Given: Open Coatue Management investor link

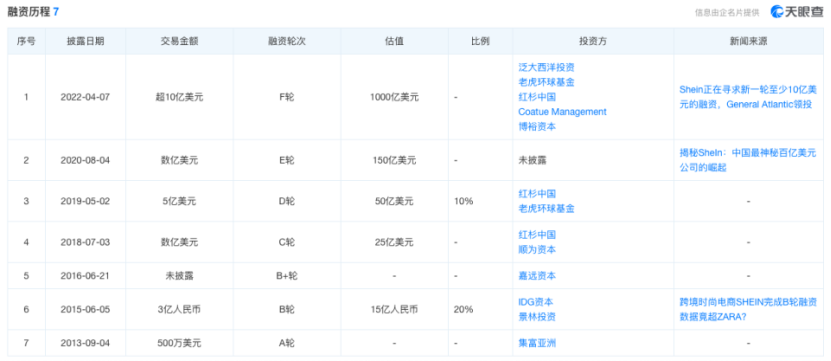Looking at the screenshot, I should 562,112.
